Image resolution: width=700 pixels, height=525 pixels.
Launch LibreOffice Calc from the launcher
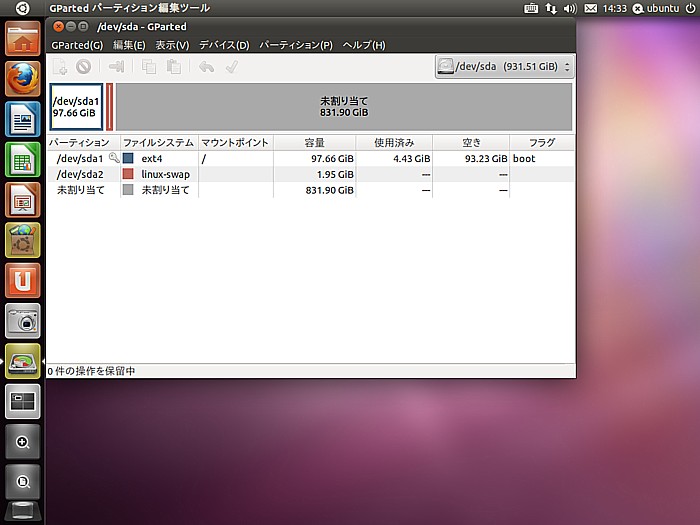(23, 159)
